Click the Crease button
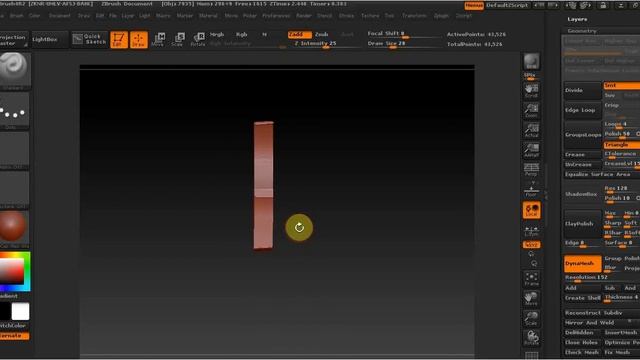The image size is (640, 360). click(x=582, y=155)
